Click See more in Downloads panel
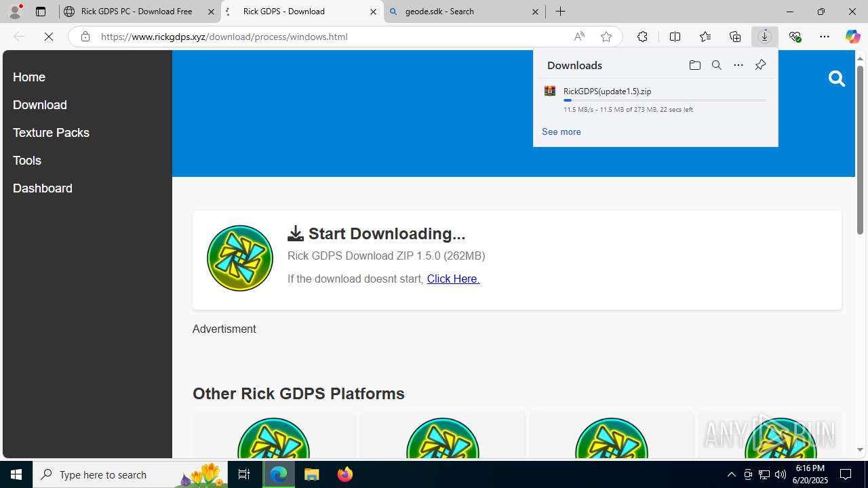This screenshot has width=868, height=488. 561,131
